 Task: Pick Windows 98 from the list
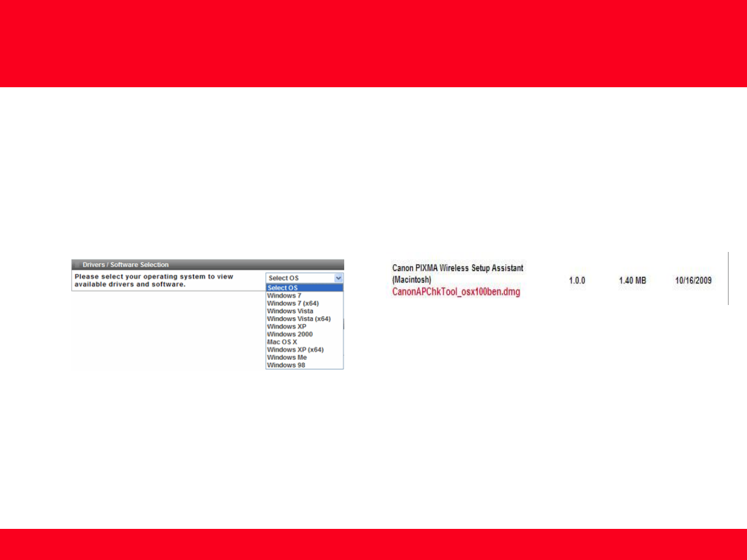(305, 365)
